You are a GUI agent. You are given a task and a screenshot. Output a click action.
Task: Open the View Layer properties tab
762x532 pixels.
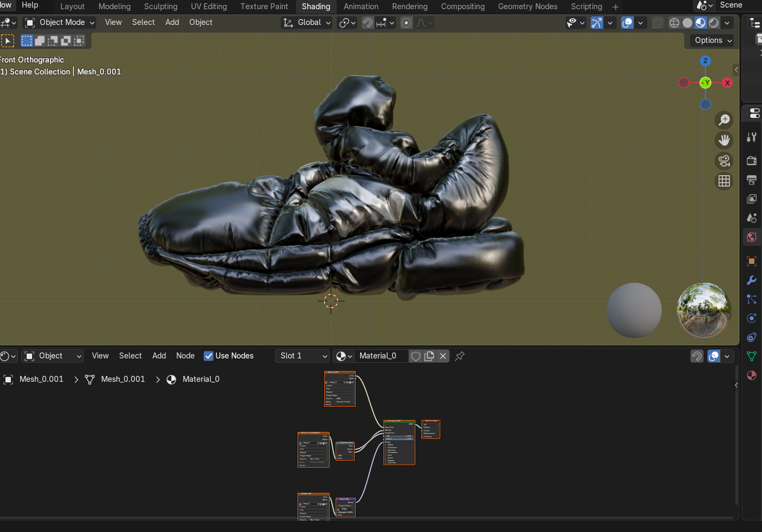click(x=752, y=199)
